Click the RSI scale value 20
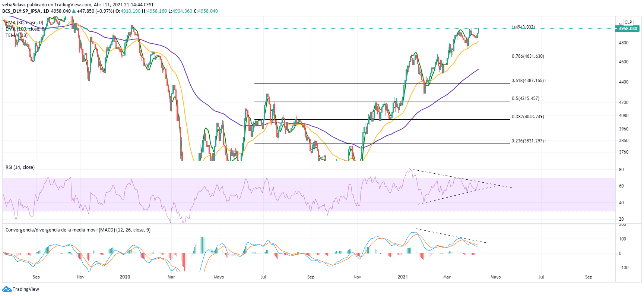The height and width of the screenshot is (296, 644). click(x=621, y=219)
